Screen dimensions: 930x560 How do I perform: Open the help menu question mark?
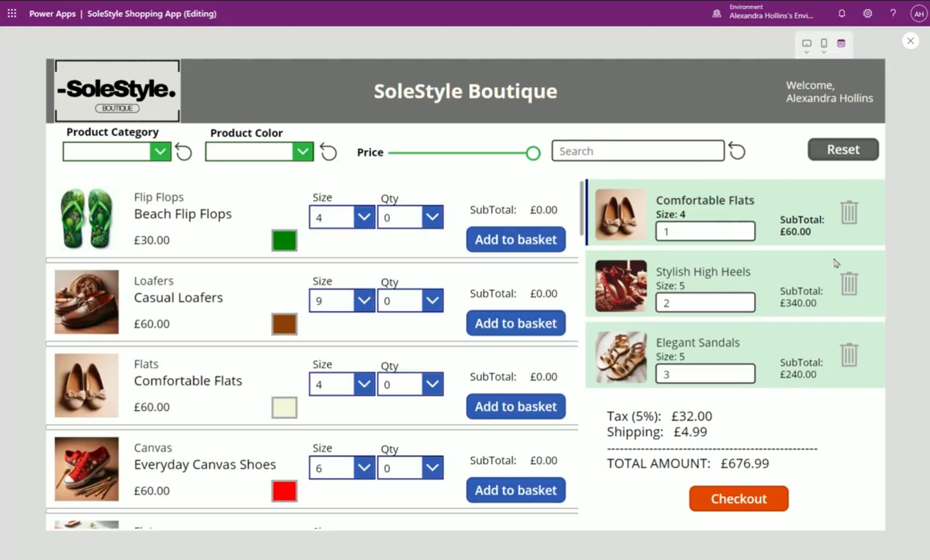coord(893,13)
